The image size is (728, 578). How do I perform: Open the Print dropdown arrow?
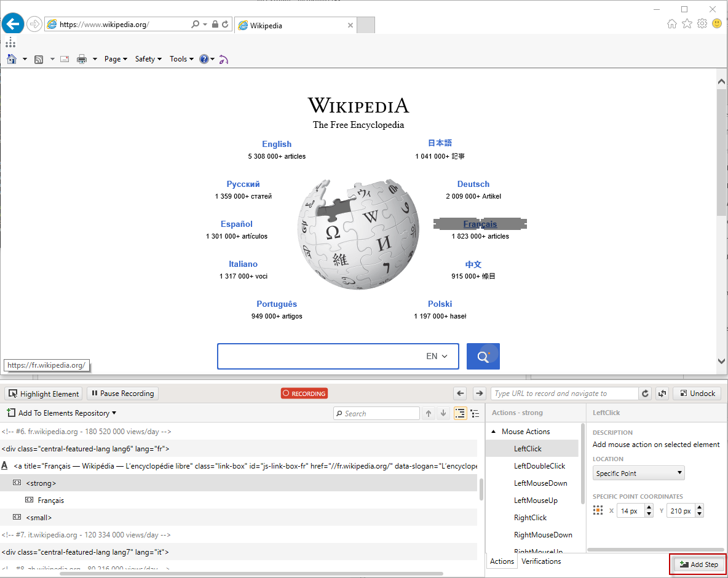point(95,59)
